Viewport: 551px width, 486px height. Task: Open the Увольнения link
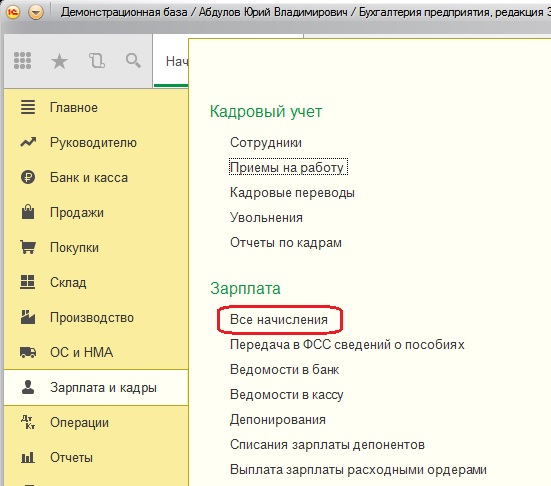pyautogui.click(x=266, y=218)
